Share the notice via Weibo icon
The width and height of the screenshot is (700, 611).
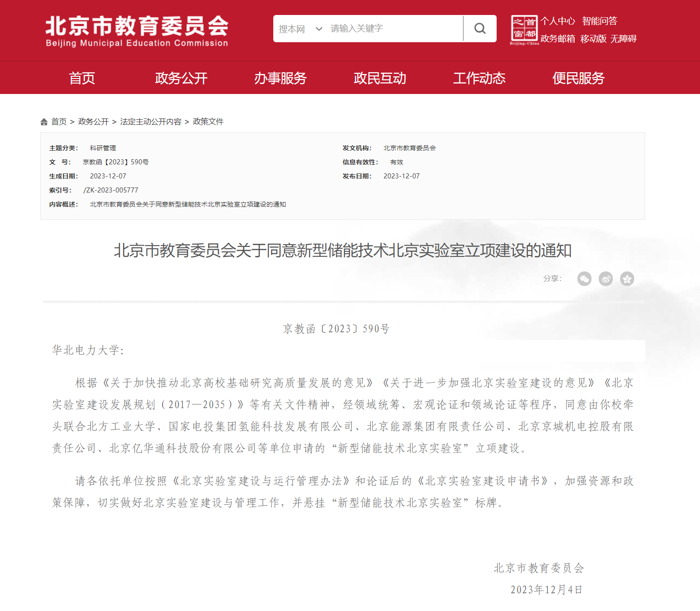point(606,279)
